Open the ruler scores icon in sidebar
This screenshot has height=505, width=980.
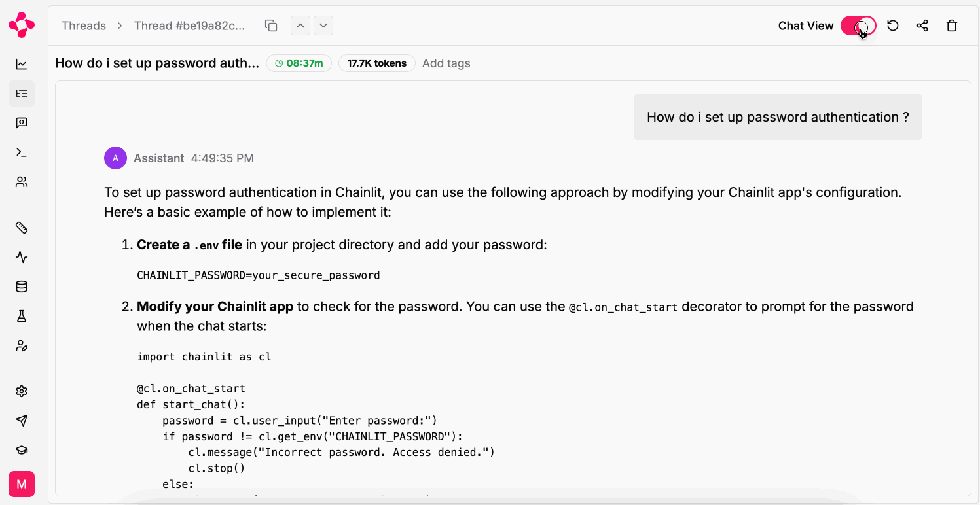[22, 228]
